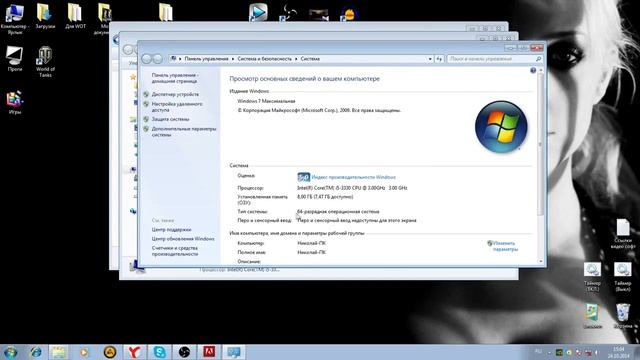
Task: Click the System window vertical scrollbar
Action: click(x=541, y=145)
